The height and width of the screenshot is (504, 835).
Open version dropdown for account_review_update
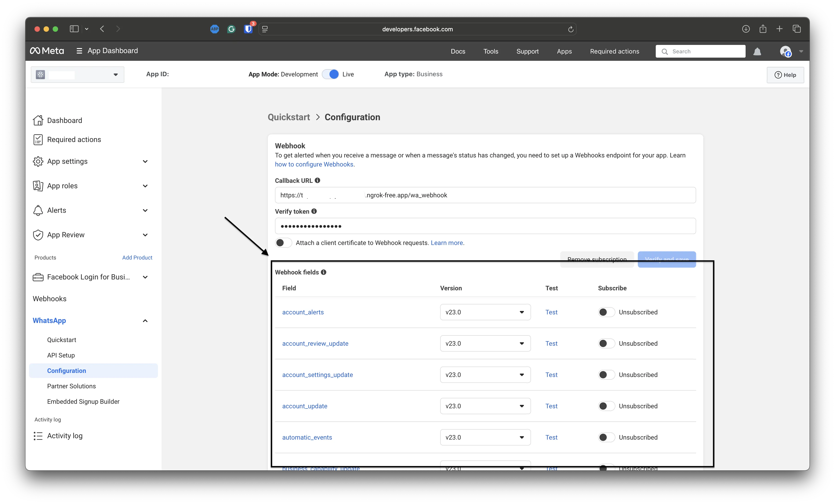pos(485,343)
